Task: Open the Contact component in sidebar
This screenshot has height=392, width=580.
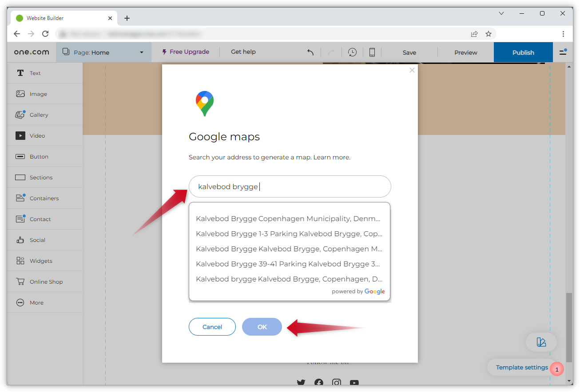Action: pyautogui.click(x=45, y=219)
